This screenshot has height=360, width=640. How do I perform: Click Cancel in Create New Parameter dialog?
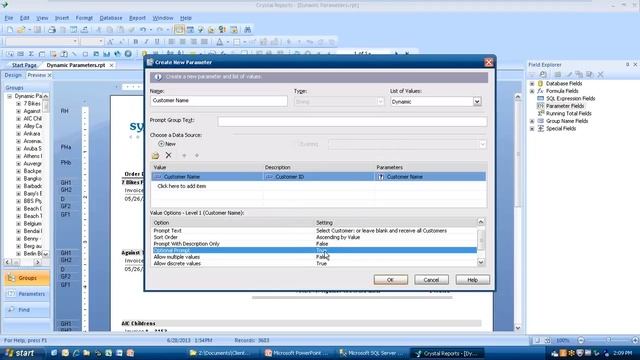tap(431, 280)
